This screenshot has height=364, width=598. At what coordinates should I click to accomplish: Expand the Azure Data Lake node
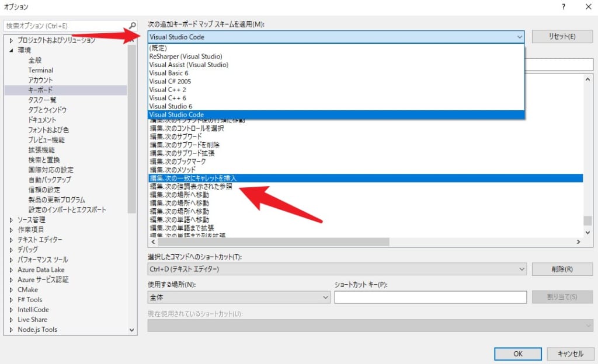11,270
